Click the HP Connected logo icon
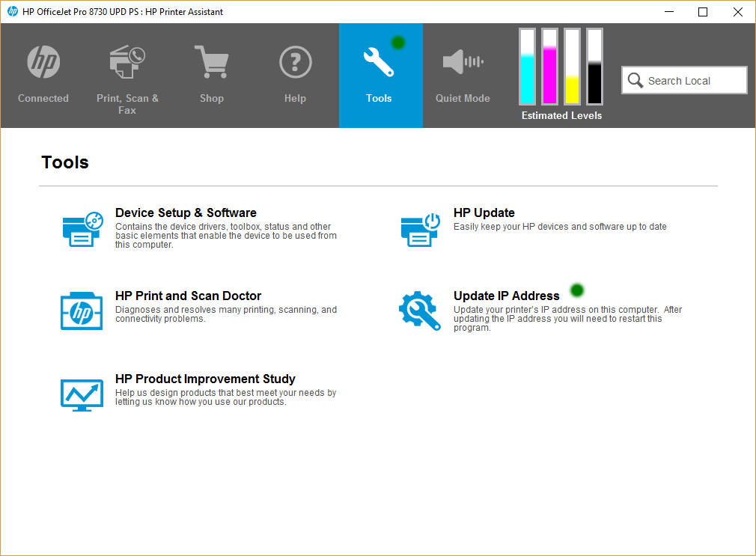Image resolution: width=756 pixels, height=556 pixels. 43,61
